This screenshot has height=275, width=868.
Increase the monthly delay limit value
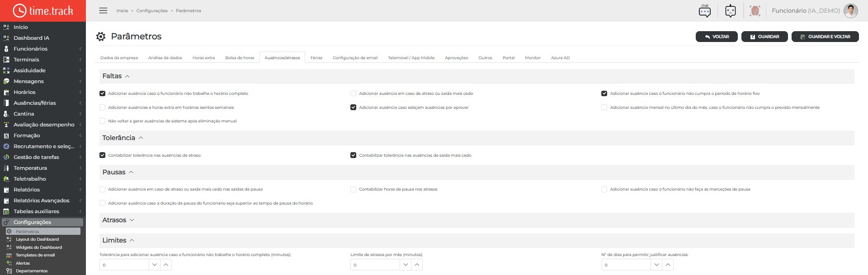(417, 265)
